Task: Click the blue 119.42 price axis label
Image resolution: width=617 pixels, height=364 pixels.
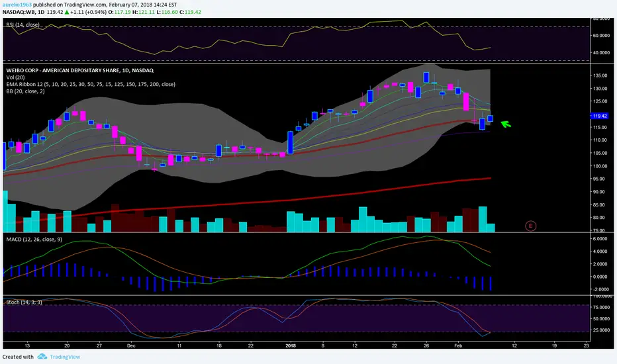Action: pyautogui.click(x=600, y=116)
